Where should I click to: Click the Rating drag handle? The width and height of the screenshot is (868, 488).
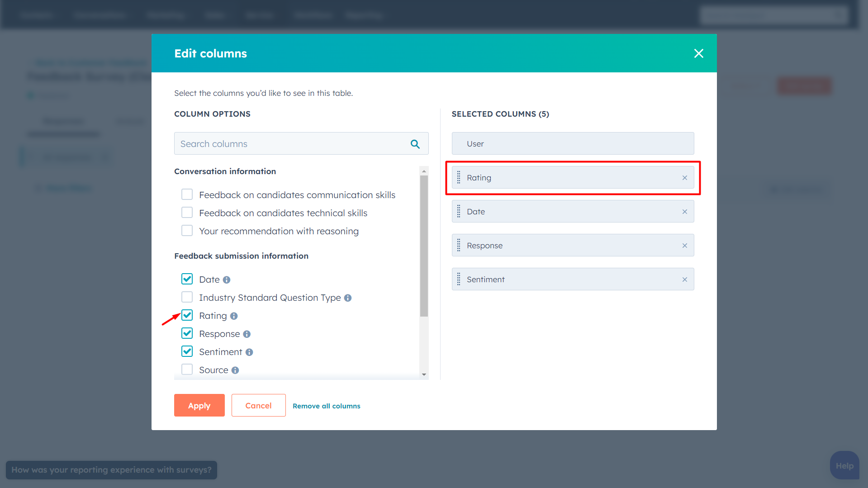tap(459, 177)
